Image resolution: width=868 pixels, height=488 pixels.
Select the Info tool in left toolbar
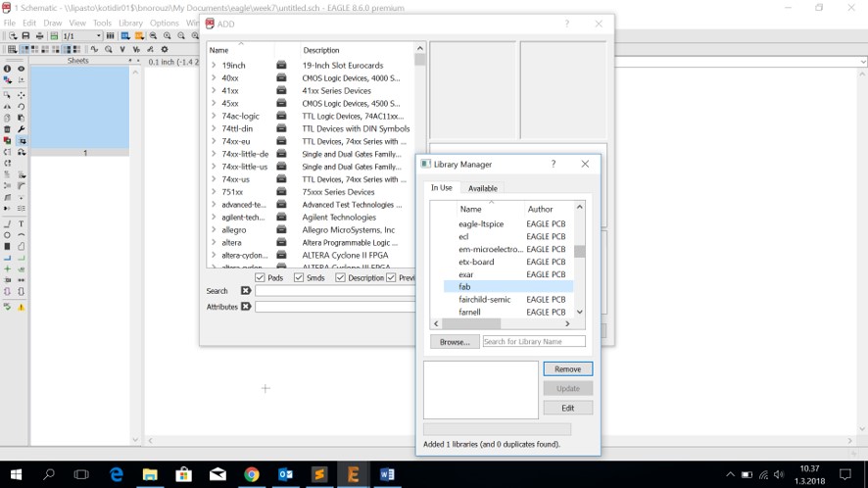coord(7,69)
